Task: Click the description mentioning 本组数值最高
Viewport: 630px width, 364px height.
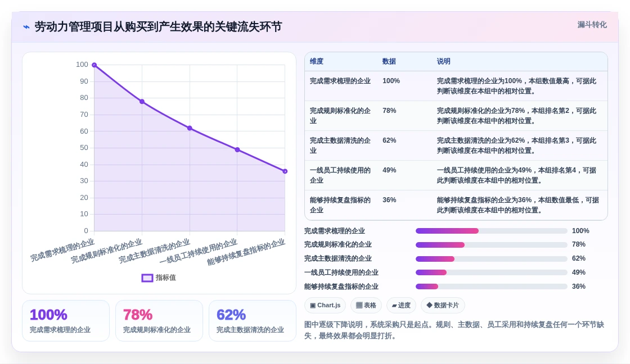Action: (517, 86)
